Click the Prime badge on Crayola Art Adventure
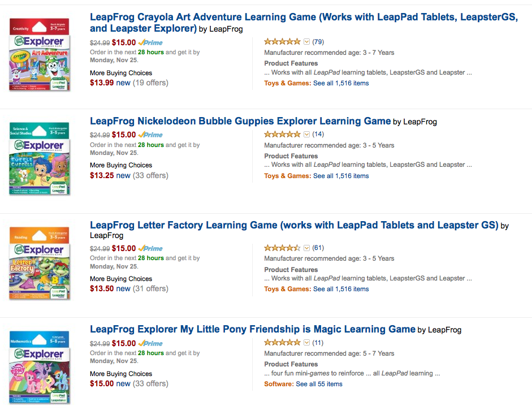 pyautogui.click(x=150, y=42)
